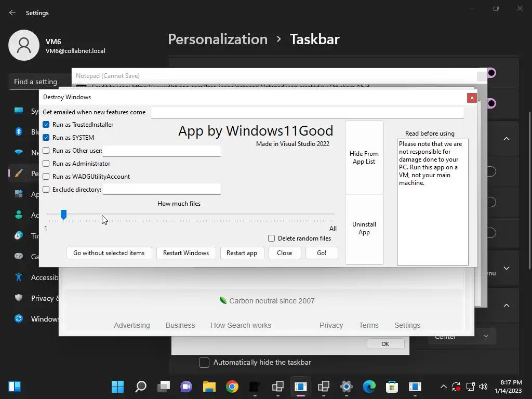Click Find a setting search box
The image size is (532, 399).
point(40,82)
